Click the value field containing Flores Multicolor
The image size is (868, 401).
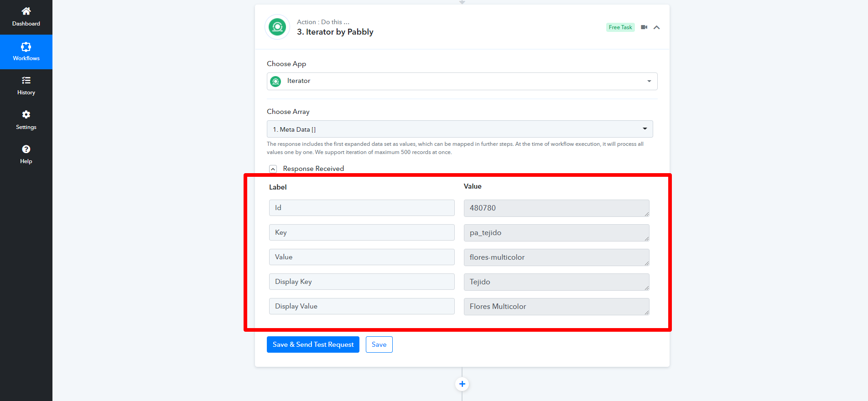click(556, 307)
